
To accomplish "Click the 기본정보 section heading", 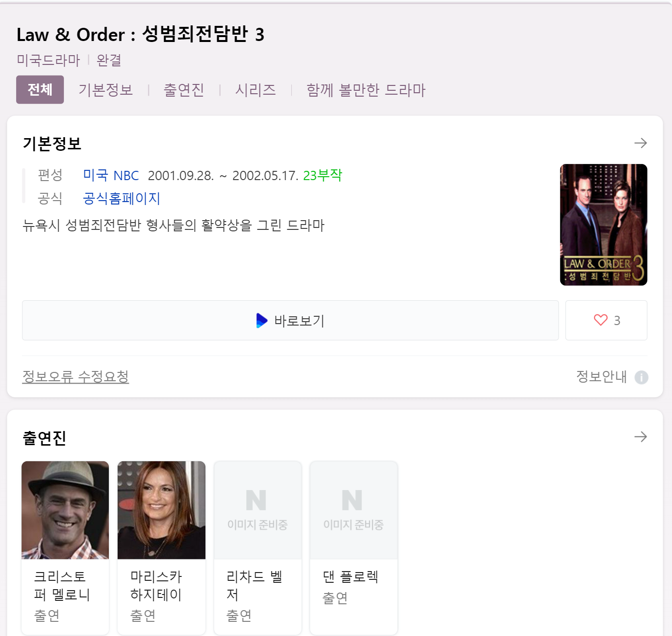I will 52,144.
